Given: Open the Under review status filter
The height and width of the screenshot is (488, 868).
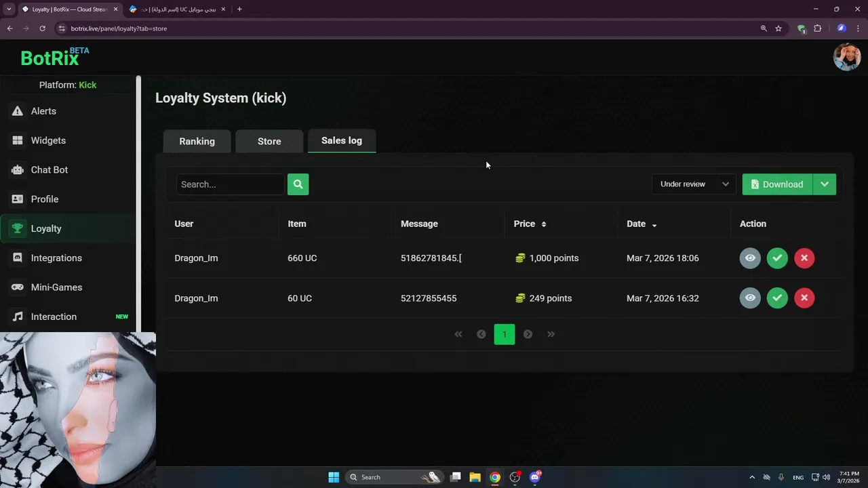Looking at the screenshot, I should [694, 184].
